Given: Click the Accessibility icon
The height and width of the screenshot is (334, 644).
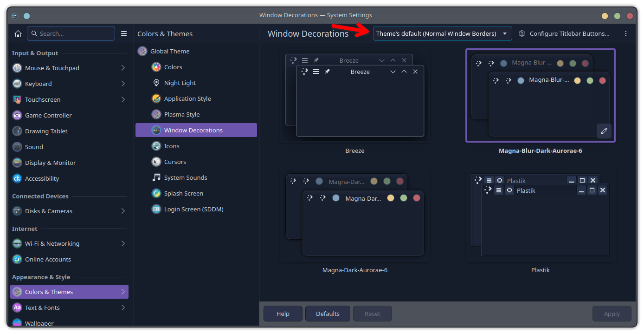Looking at the screenshot, I should click(x=17, y=178).
